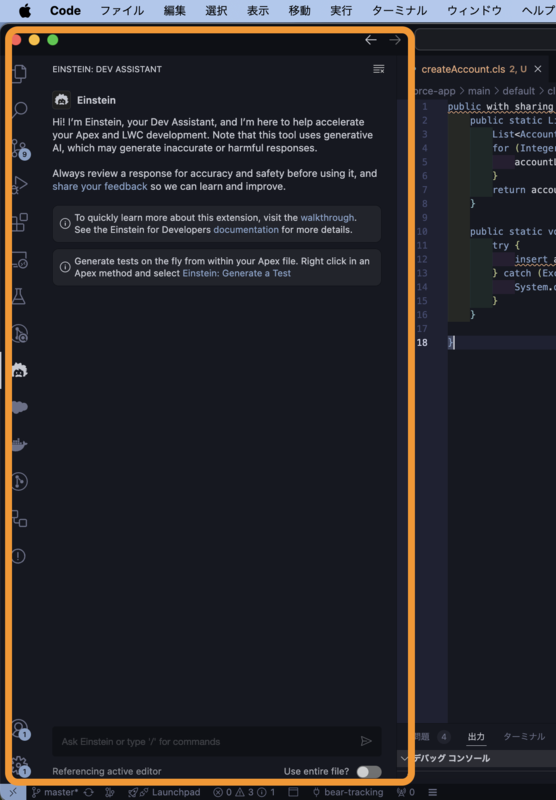Click the default breadcrumb segment
Image resolution: width=556 pixels, height=800 pixels.
(x=519, y=91)
